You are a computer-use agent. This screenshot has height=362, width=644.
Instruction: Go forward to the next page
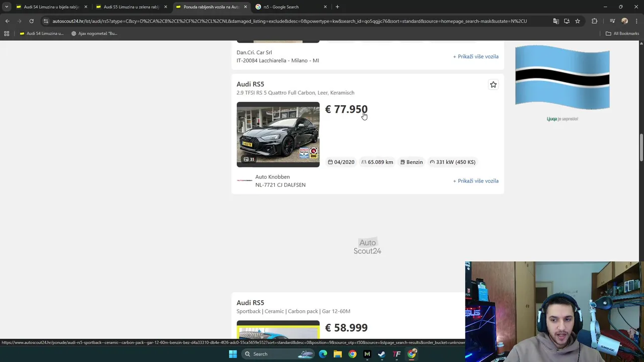(x=19, y=21)
